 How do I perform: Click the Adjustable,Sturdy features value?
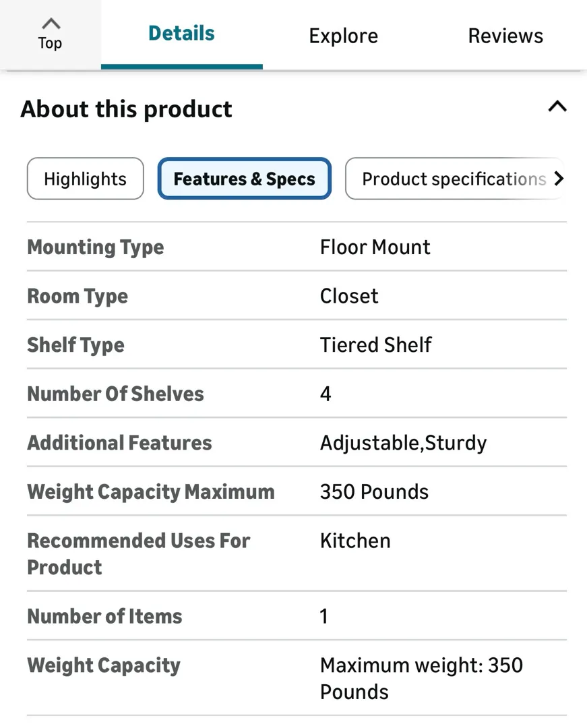coord(403,443)
